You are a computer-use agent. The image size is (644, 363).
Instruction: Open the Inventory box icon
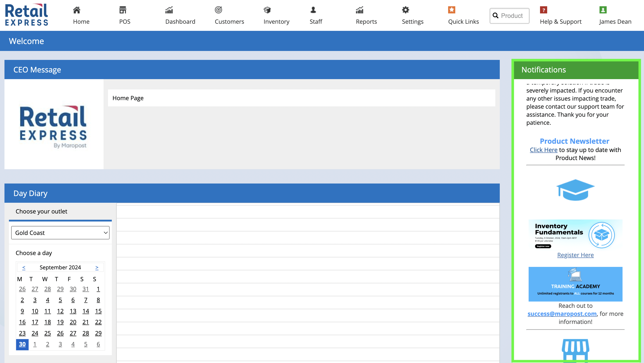pos(267,10)
